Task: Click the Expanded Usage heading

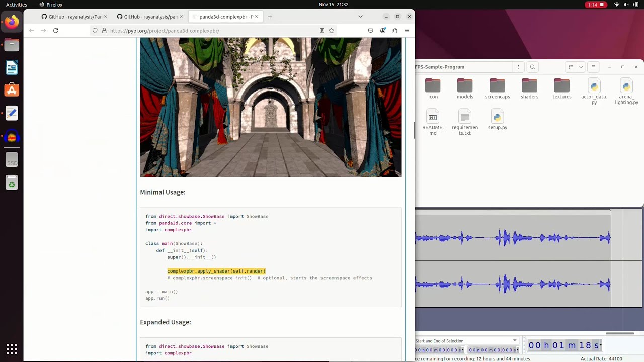Action: [166, 322]
